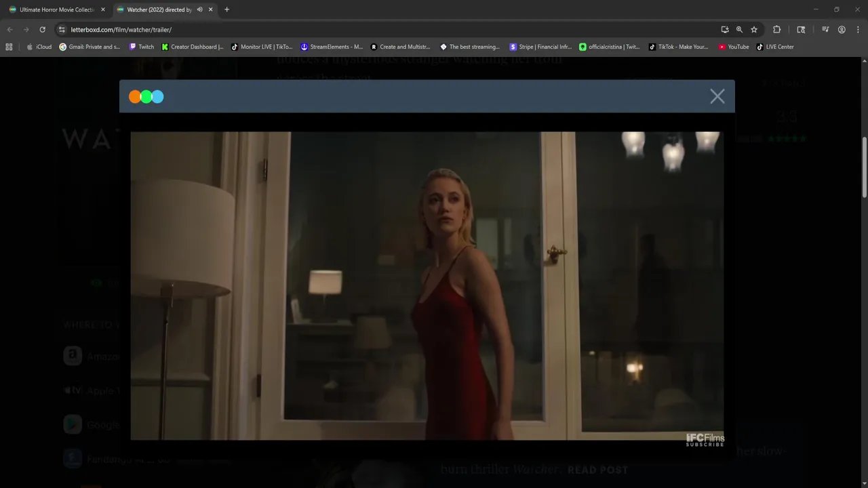
Task: Open the Twitch bookmark
Action: point(141,47)
